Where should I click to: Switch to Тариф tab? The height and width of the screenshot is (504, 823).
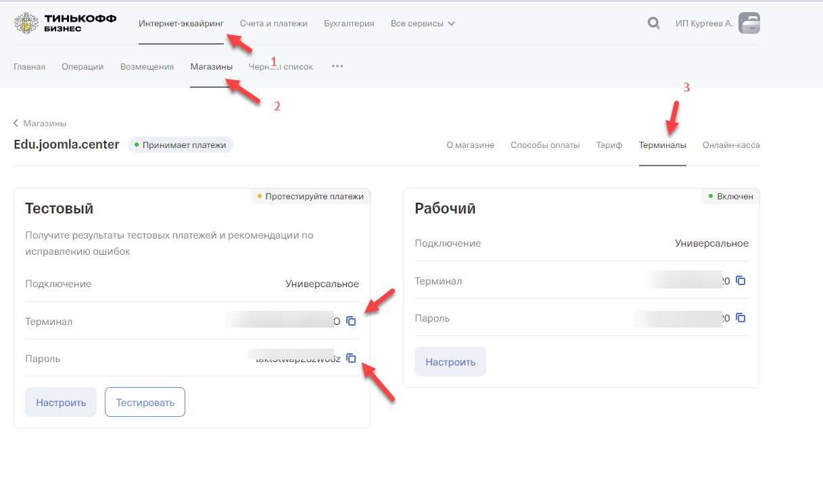609,145
